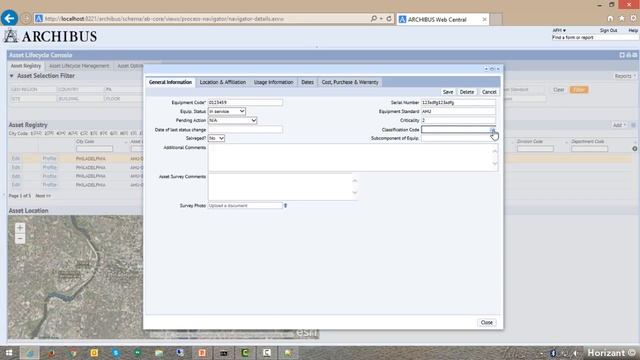Open the Add dropdown in Asset Registry
The width and height of the screenshot is (640, 360).
point(619,125)
